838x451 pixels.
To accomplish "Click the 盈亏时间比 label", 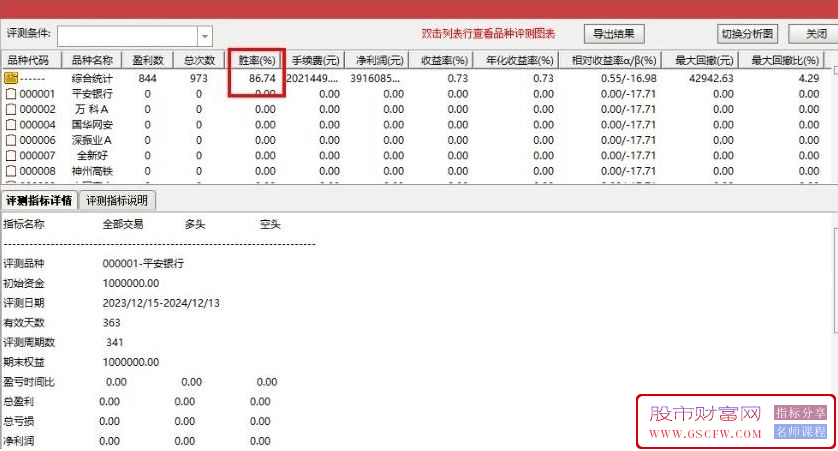I will (x=29, y=382).
